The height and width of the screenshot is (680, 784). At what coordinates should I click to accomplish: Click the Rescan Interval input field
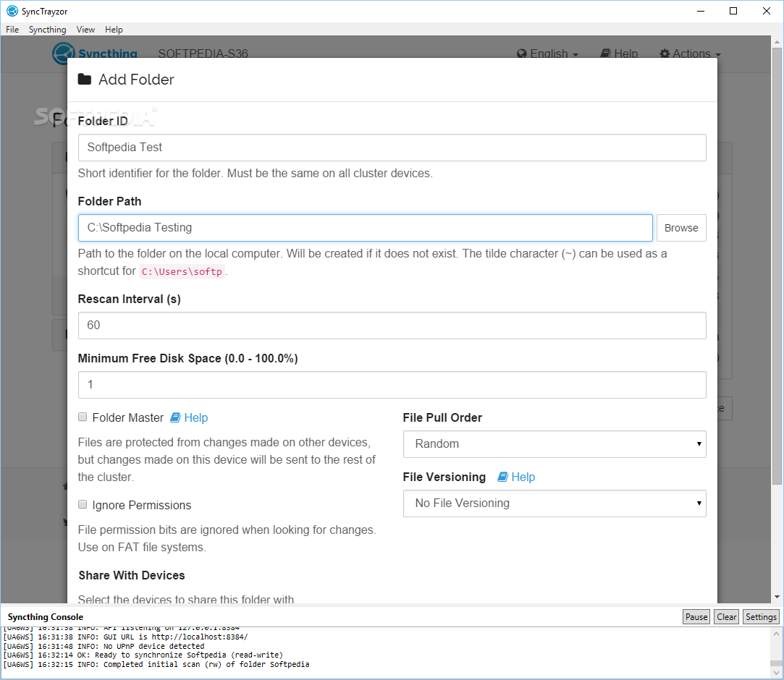(392, 326)
